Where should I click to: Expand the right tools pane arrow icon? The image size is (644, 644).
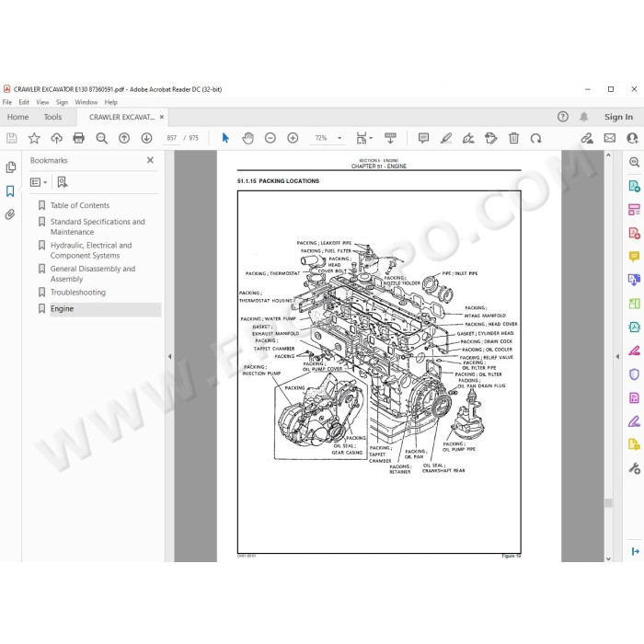[x=635, y=551]
